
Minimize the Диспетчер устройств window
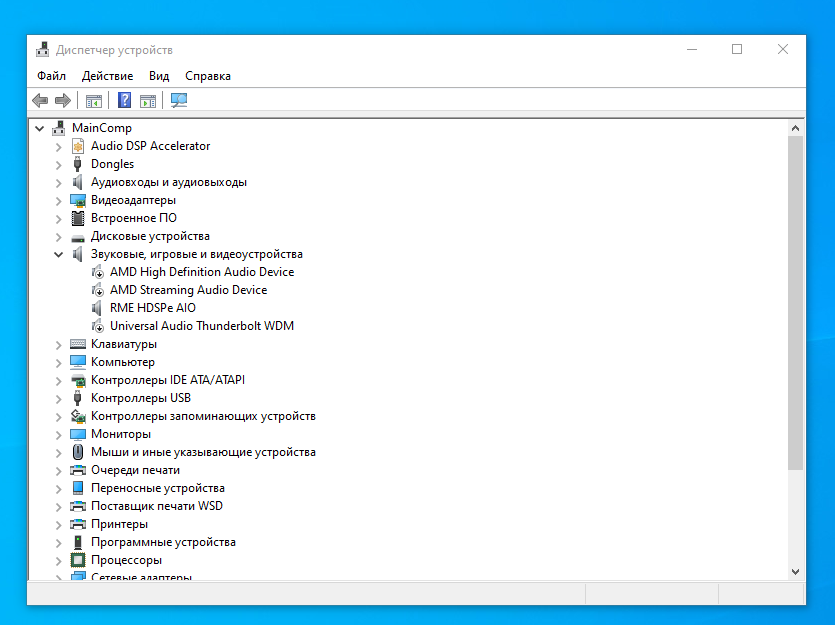point(692,50)
